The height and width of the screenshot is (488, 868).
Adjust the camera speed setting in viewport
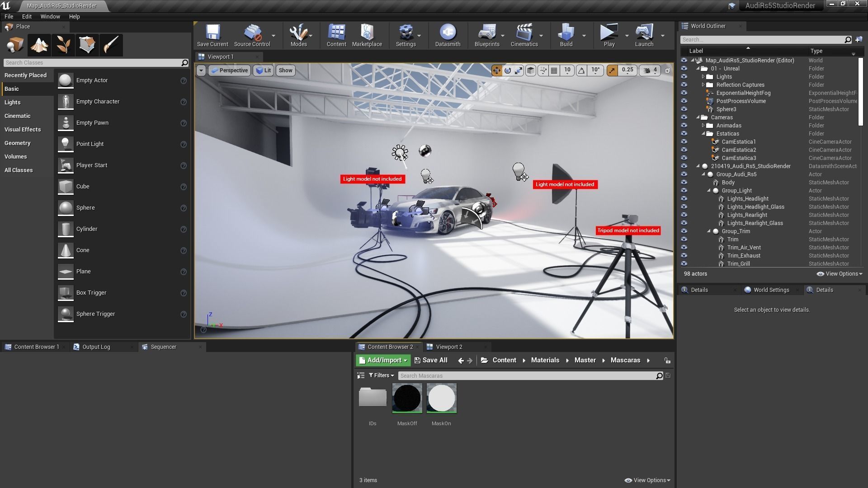[651, 70]
